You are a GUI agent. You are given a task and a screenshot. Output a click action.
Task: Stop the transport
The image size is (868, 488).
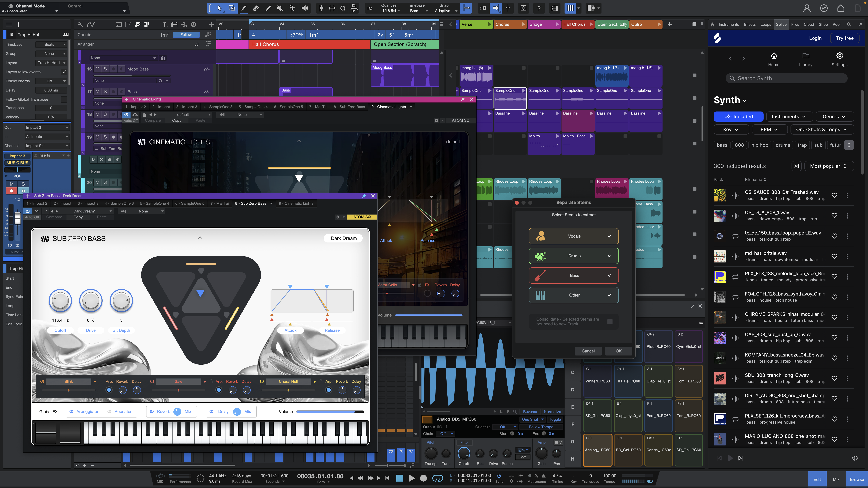pos(400,478)
